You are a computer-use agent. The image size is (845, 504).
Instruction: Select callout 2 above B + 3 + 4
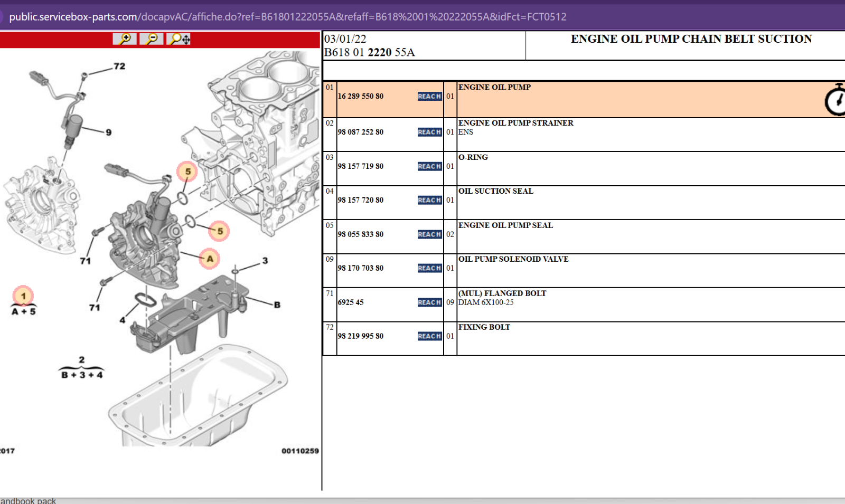tap(82, 360)
